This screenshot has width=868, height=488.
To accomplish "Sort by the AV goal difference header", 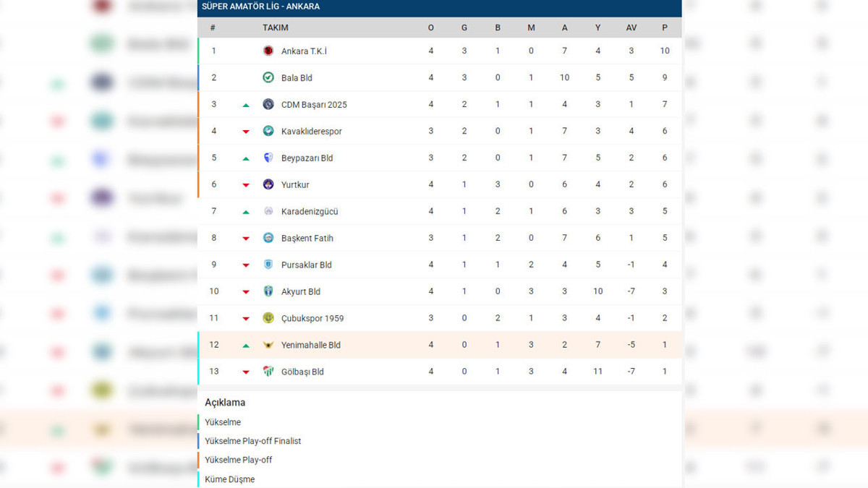I will pos(631,27).
